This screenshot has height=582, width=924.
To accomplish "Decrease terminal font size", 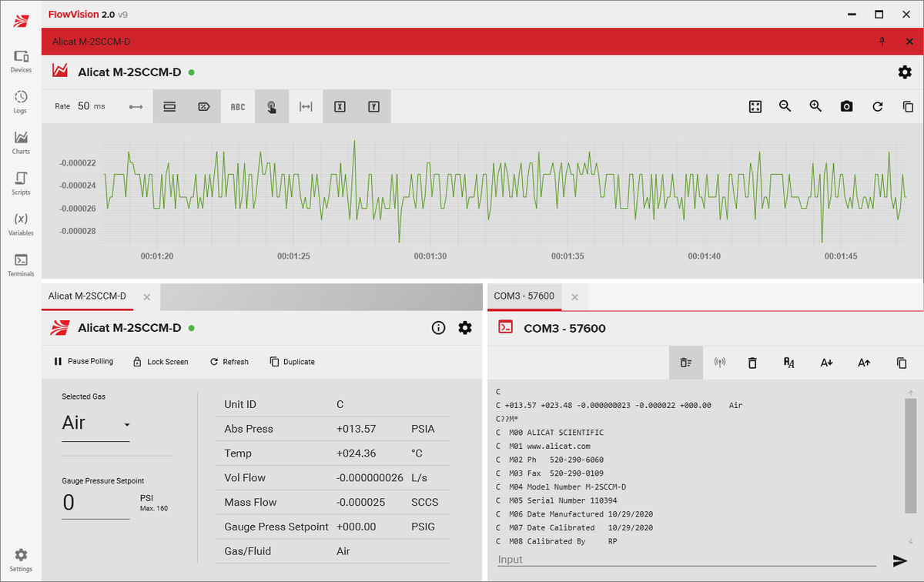I will [x=826, y=363].
